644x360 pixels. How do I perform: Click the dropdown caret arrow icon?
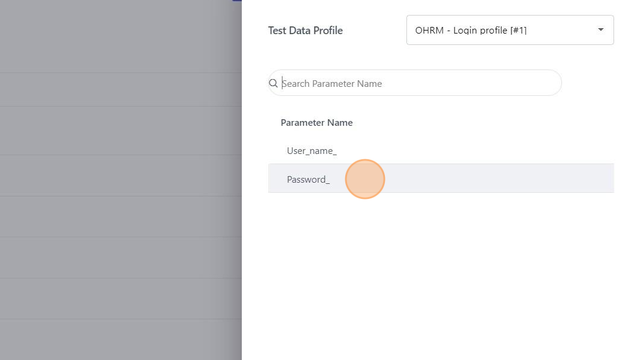point(600,30)
